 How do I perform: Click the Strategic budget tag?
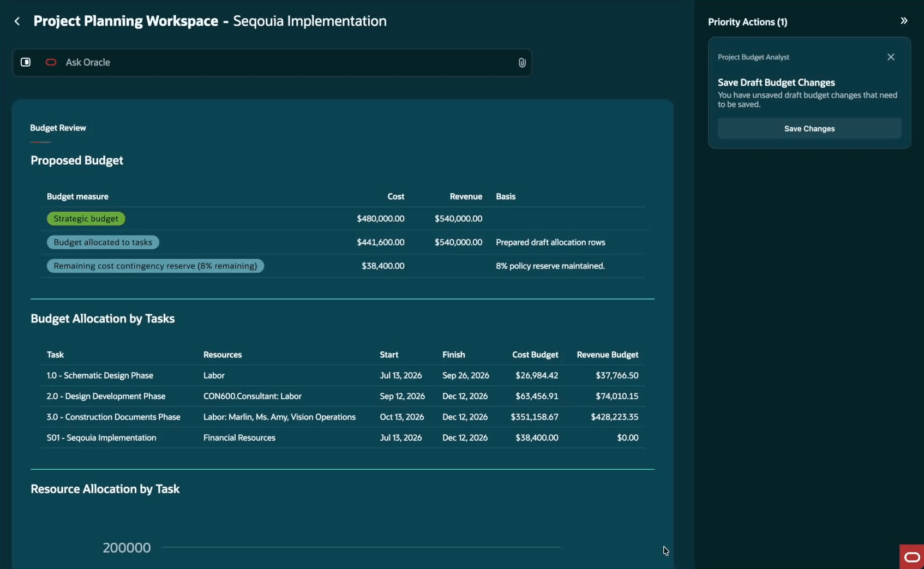(x=86, y=219)
